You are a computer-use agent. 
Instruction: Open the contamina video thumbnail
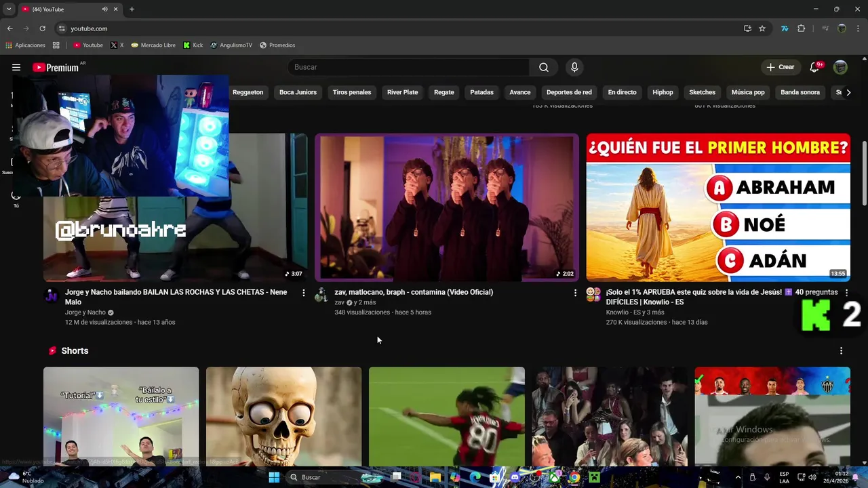447,207
